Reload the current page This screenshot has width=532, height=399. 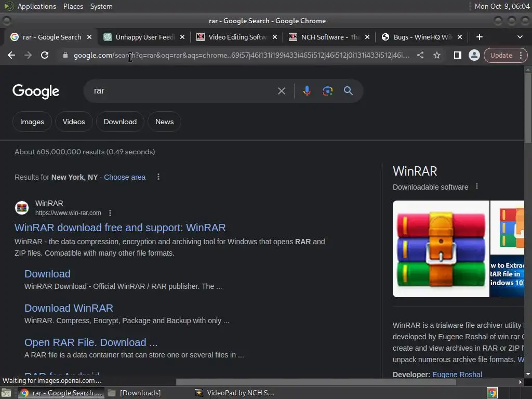45,55
